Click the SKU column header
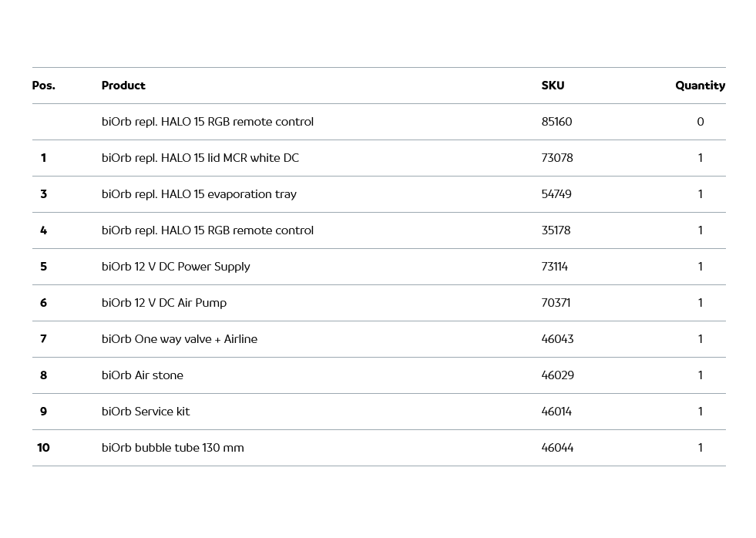756x538 pixels. 553,86
